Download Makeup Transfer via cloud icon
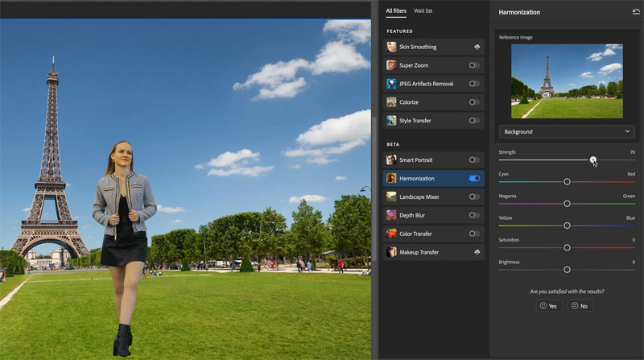This screenshot has height=360, width=644. [x=477, y=252]
